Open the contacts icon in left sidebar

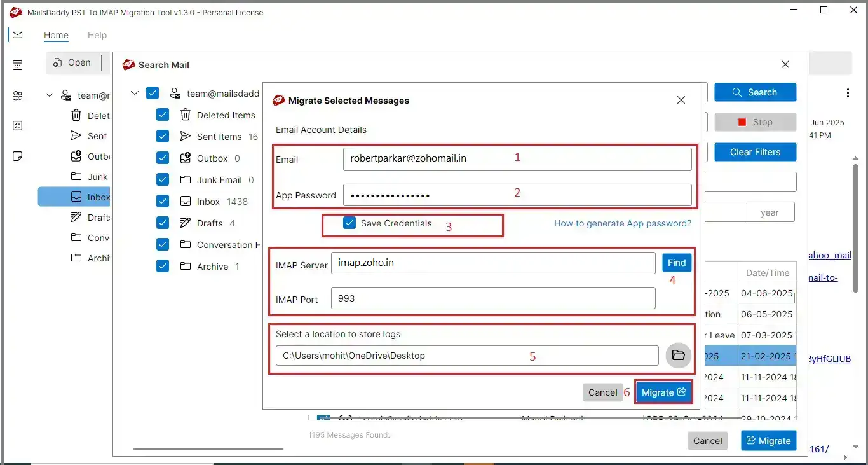pyautogui.click(x=17, y=95)
